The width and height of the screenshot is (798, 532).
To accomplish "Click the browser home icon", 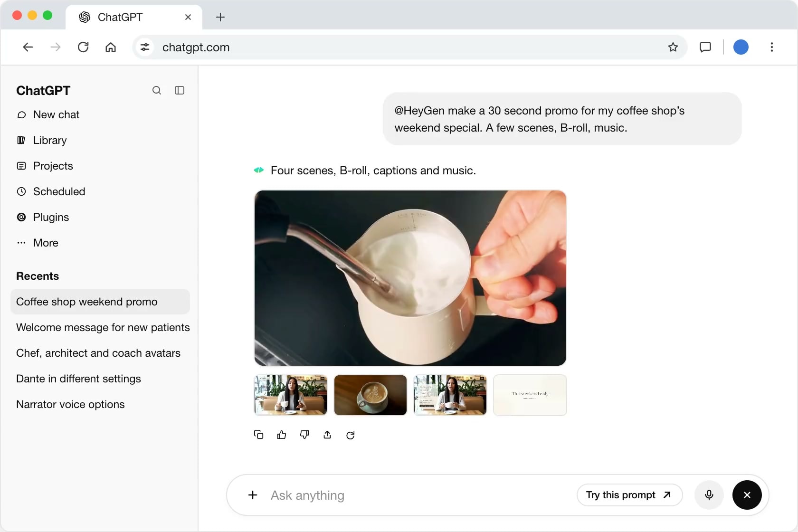I will (x=111, y=47).
